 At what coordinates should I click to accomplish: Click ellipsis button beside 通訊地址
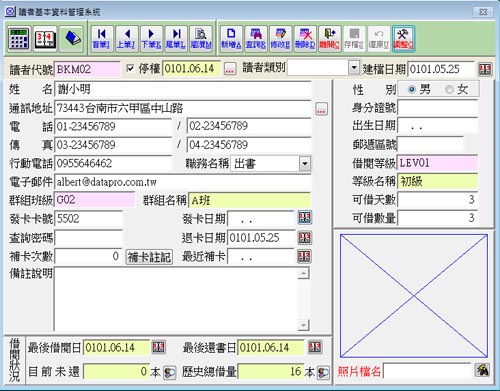click(321, 109)
